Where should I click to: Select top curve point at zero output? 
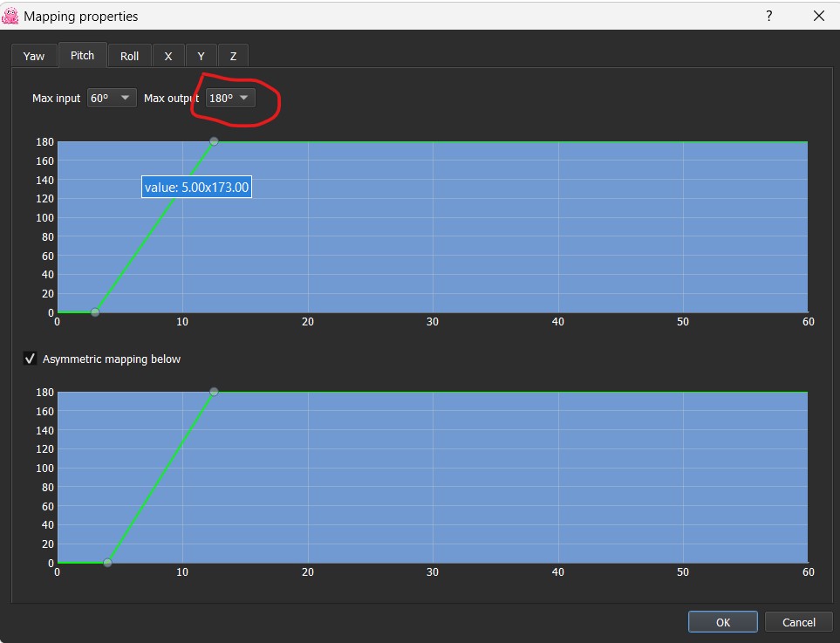coord(95,312)
